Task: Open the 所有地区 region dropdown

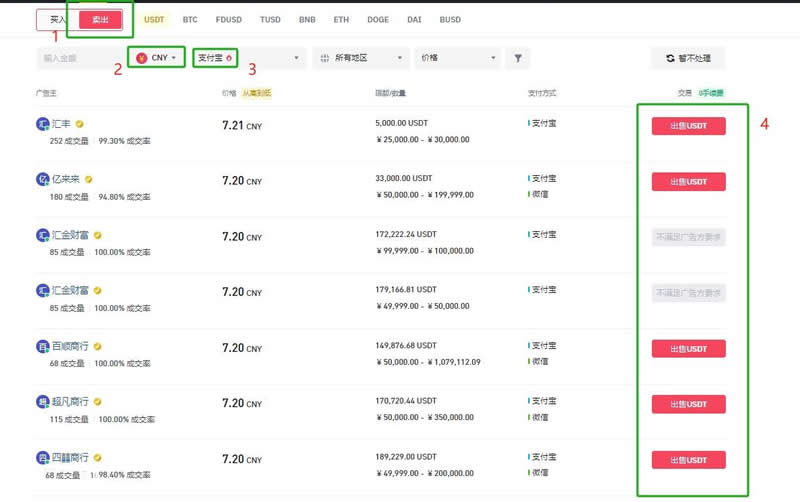Action: click(360, 59)
